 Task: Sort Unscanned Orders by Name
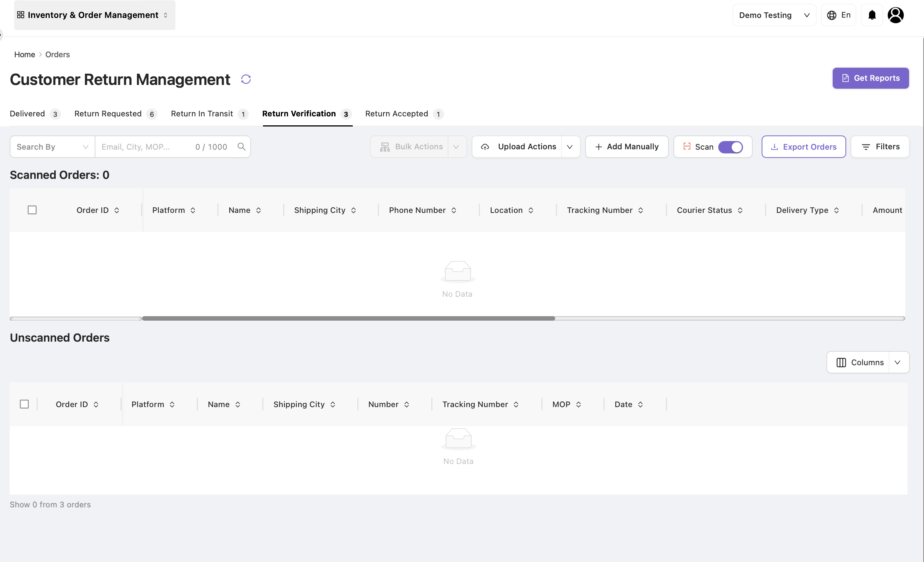click(x=238, y=404)
